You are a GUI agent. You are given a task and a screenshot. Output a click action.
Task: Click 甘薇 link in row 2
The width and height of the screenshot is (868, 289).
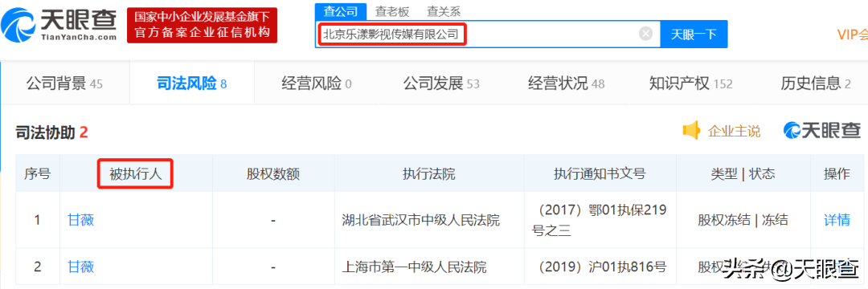click(81, 267)
